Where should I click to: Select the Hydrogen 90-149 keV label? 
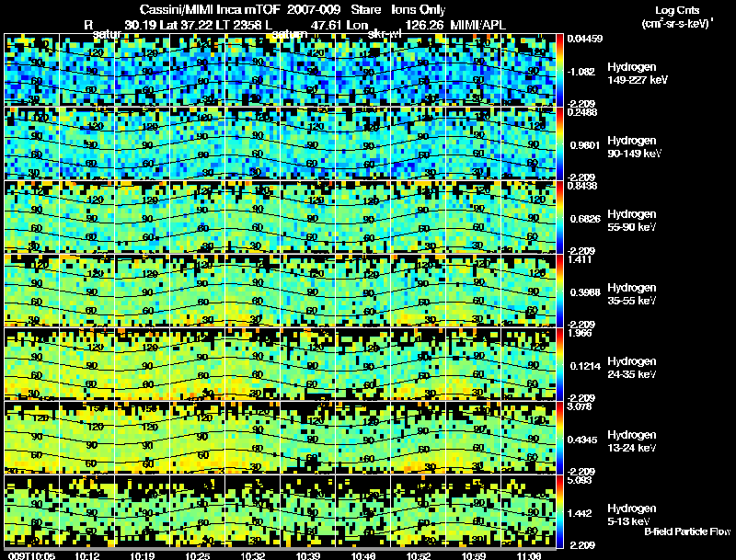634,147
